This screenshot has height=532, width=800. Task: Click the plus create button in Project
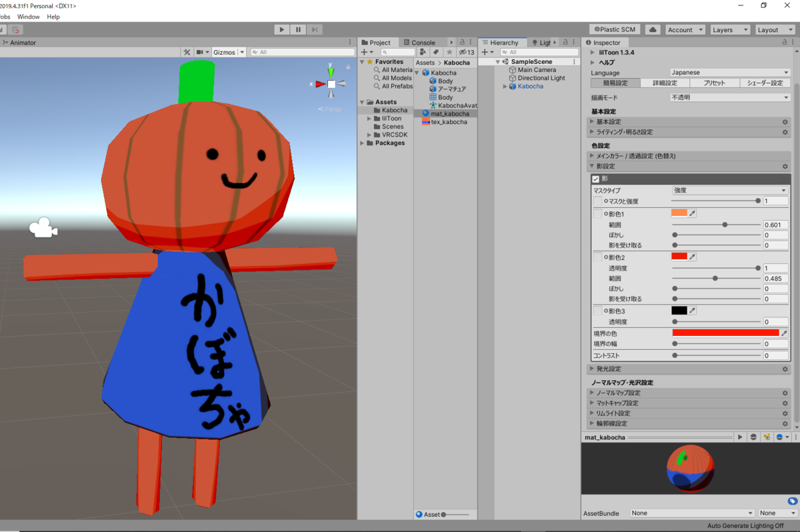click(367, 52)
